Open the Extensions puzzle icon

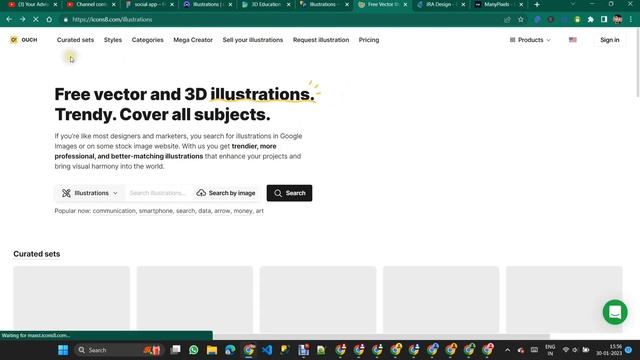pyautogui.click(x=591, y=19)
